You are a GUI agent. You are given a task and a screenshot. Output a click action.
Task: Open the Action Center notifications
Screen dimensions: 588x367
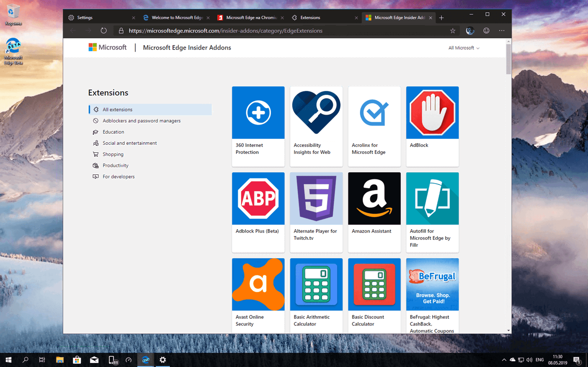tap(577, 360)
